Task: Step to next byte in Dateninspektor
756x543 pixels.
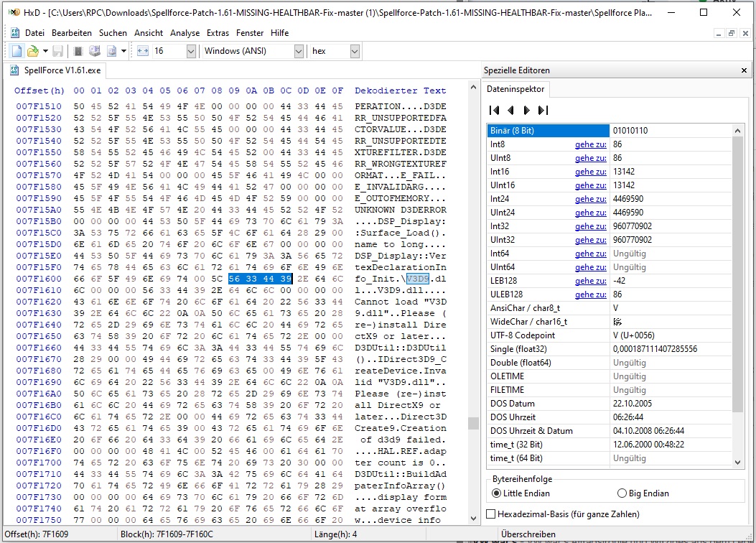Action: point(526,110)
